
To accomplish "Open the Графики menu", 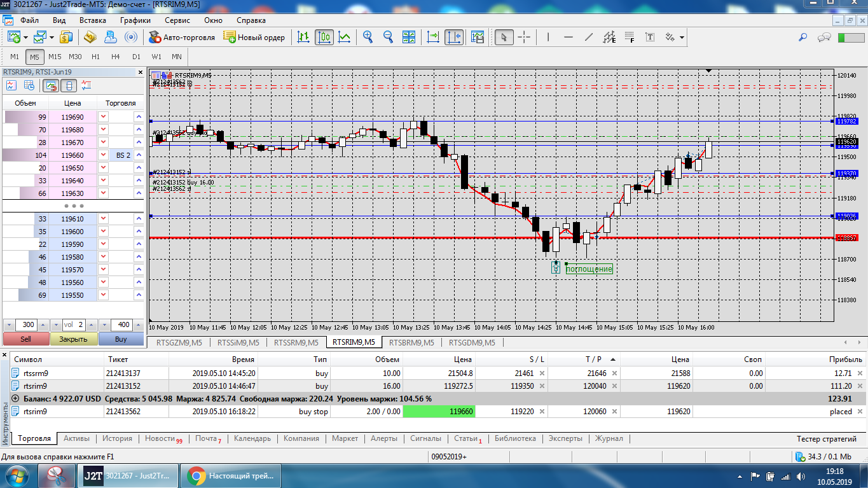I will click(x=135, y=20).
